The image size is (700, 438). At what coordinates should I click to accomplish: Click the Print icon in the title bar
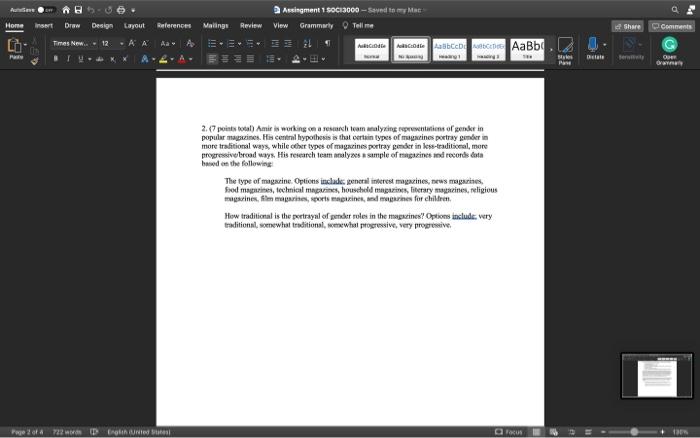click(x=121, y=9)
